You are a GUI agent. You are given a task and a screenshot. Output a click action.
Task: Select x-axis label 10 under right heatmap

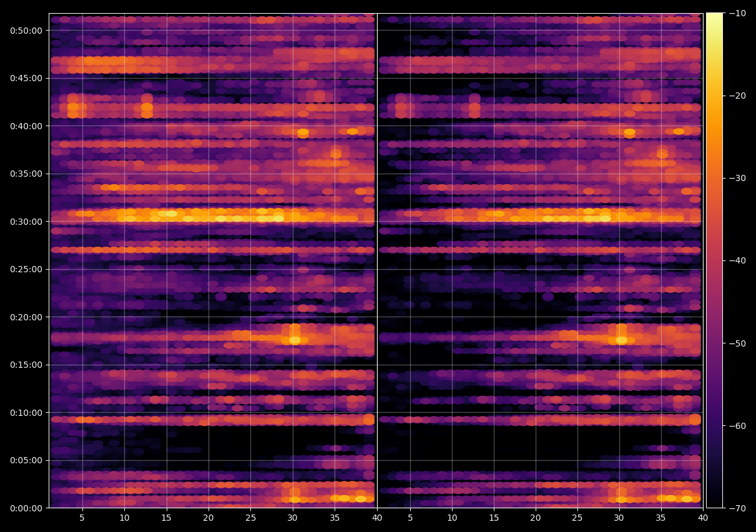pos(451,518)
